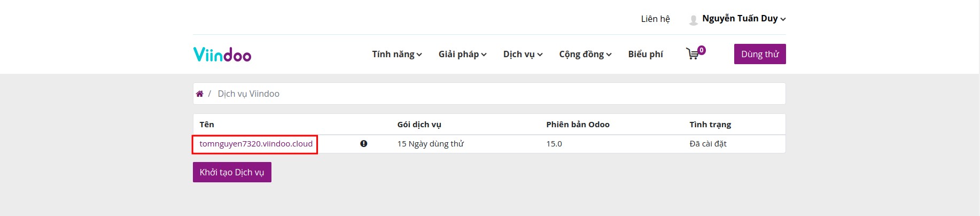
Task: Click the Gói dịch vụ column header
Action: coord(419,125)
